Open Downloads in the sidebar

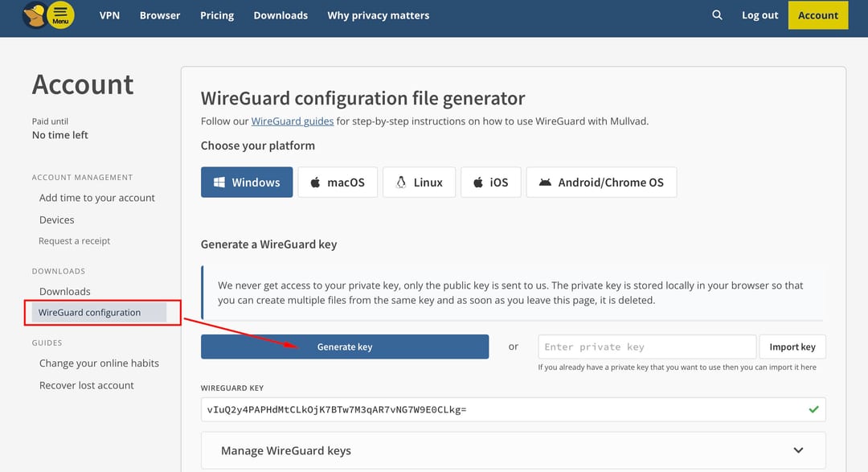coord(65,291)
